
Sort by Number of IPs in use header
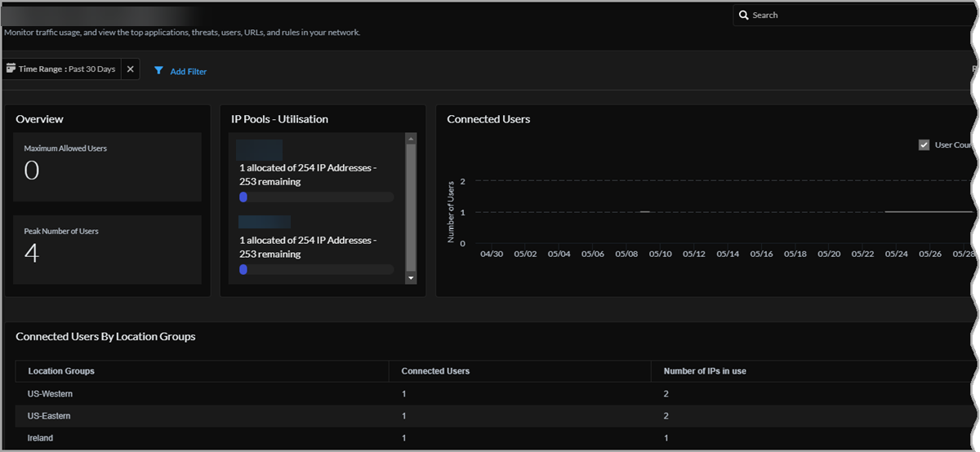(705, 371)
